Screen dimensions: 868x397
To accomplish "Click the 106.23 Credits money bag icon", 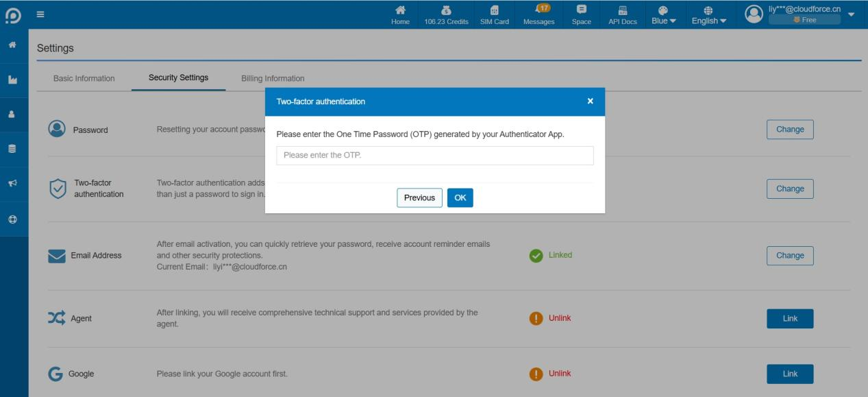I will [447, 10].
